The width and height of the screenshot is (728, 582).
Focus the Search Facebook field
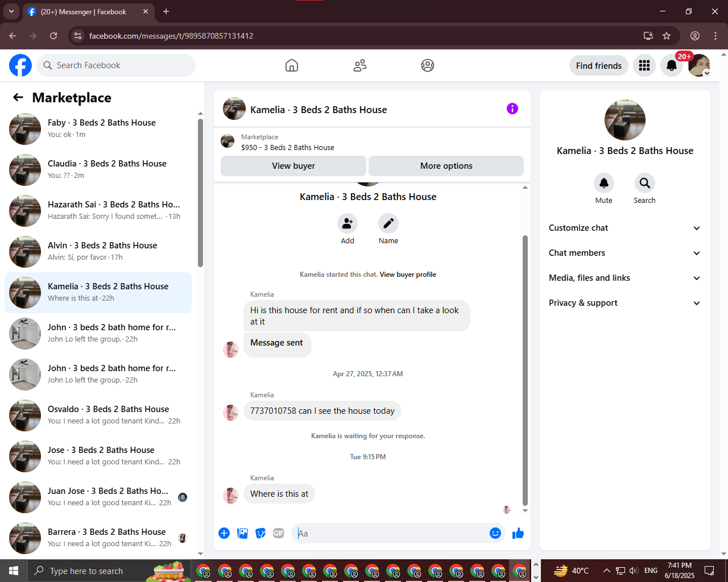pyautogui.click(x=116, y=65)
